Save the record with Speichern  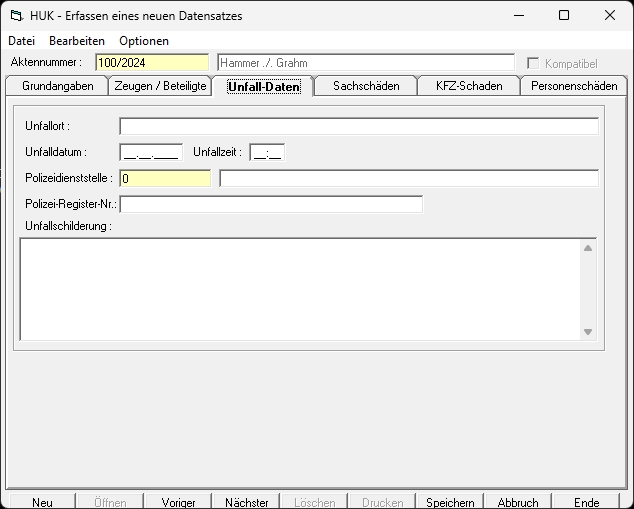tap(450, 502)
